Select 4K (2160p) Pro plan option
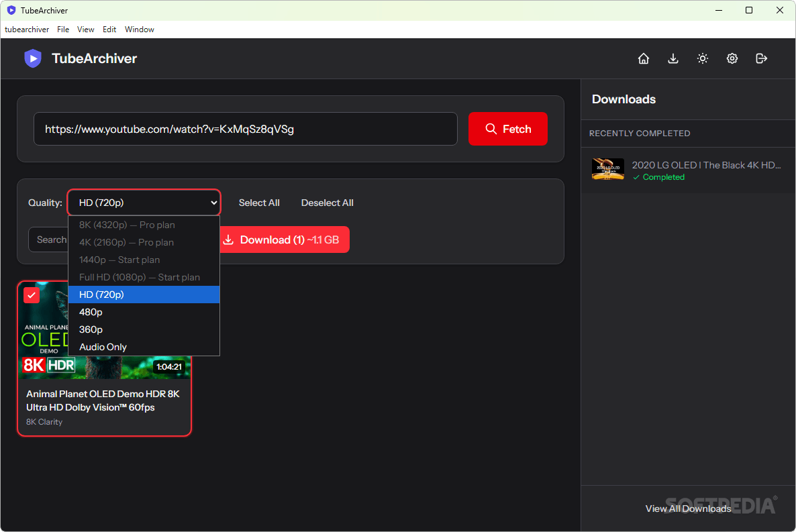Viewport: 796px width, 532px height. click(144, 242)
